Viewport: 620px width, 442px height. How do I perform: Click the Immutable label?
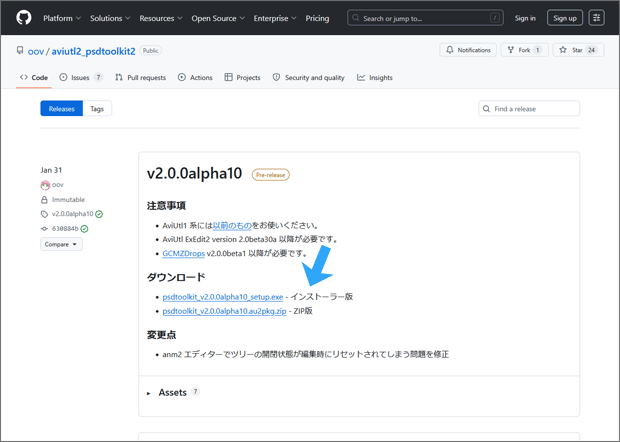pos(68,200)
